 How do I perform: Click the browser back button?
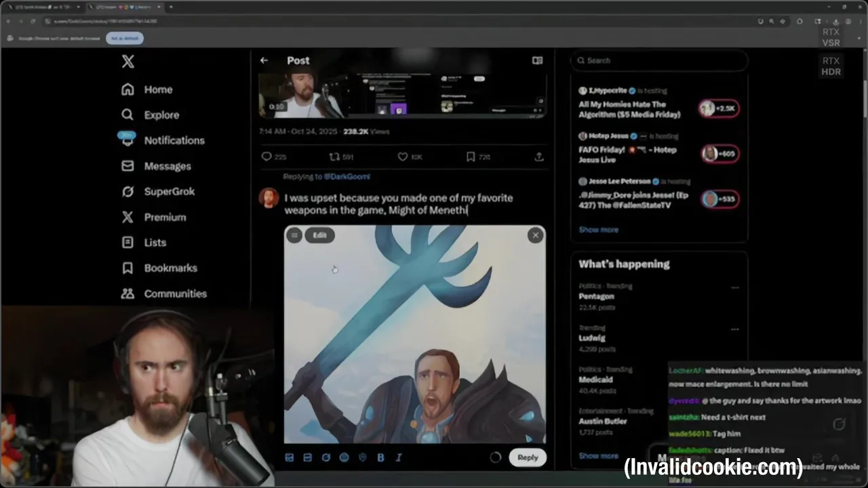pos(9,22)
